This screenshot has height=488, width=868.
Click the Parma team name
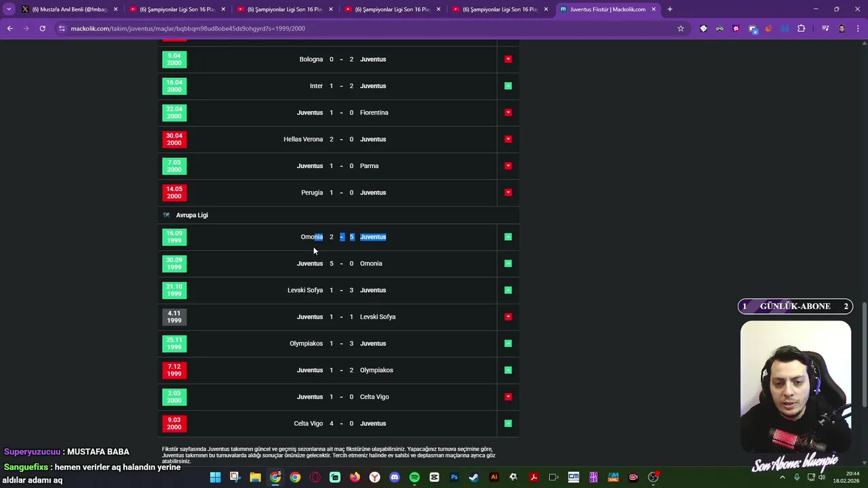pos(370,166)
